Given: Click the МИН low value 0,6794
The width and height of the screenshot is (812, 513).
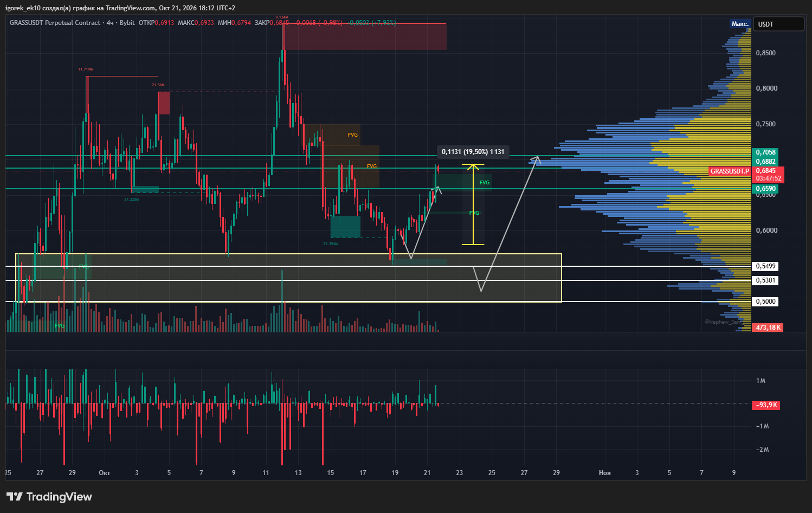Looking at the screenshot, I should click(241, 23).
